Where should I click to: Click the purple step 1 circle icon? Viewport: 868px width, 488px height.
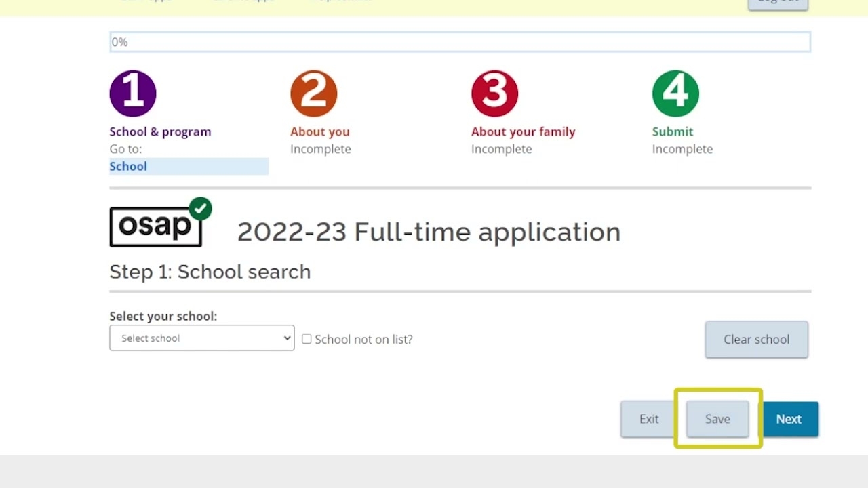point(133,94)
